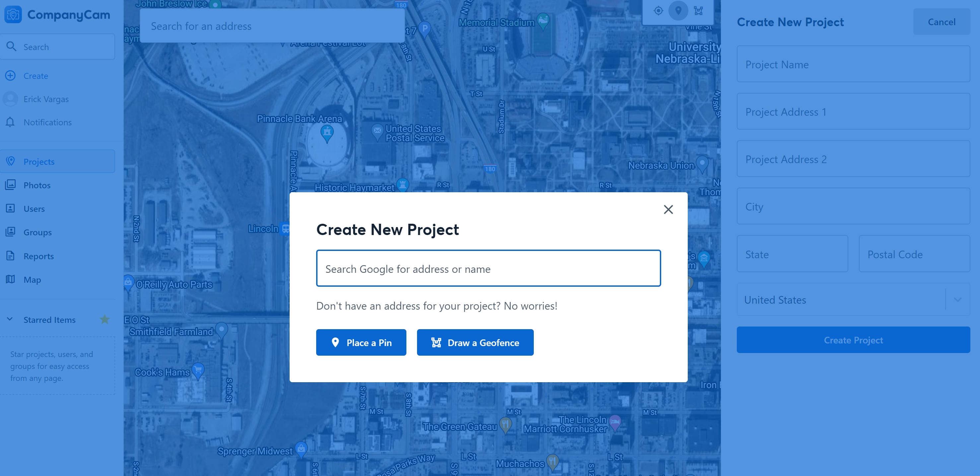This screenshot has width=980, height=476.
Task: Click the Groups menu item
Action: 37,232
